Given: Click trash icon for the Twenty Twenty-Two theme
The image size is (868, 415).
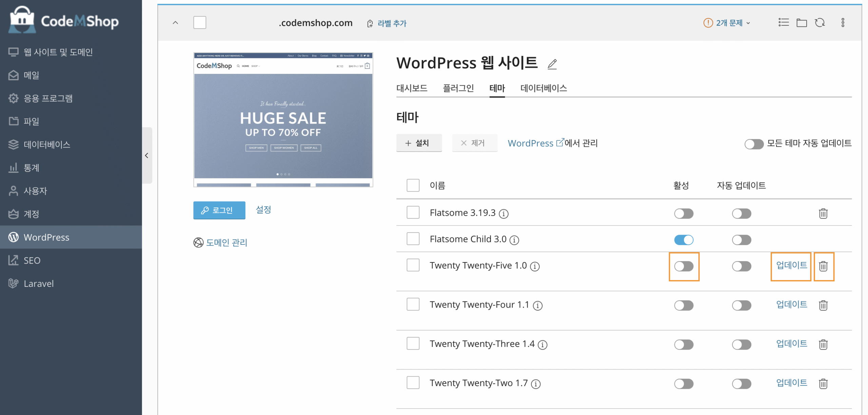Looking at the screenshot, I should pyautogui.click(x=823, y=384).
